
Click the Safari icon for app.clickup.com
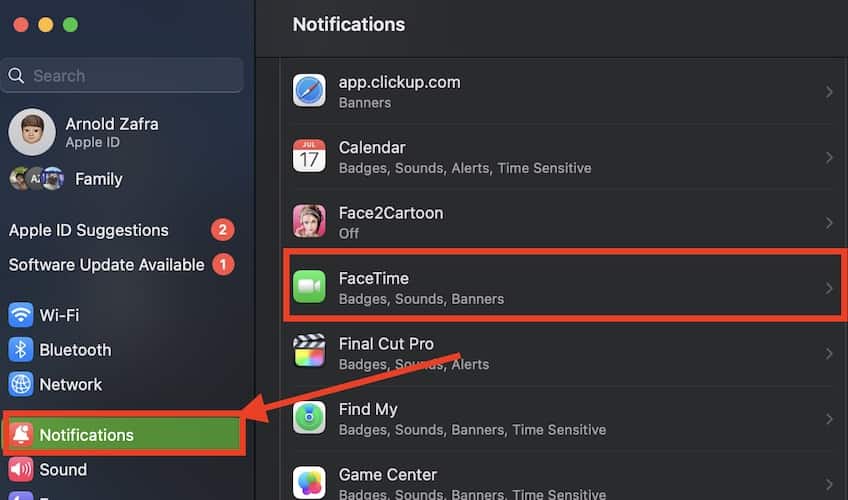[309, 91]
